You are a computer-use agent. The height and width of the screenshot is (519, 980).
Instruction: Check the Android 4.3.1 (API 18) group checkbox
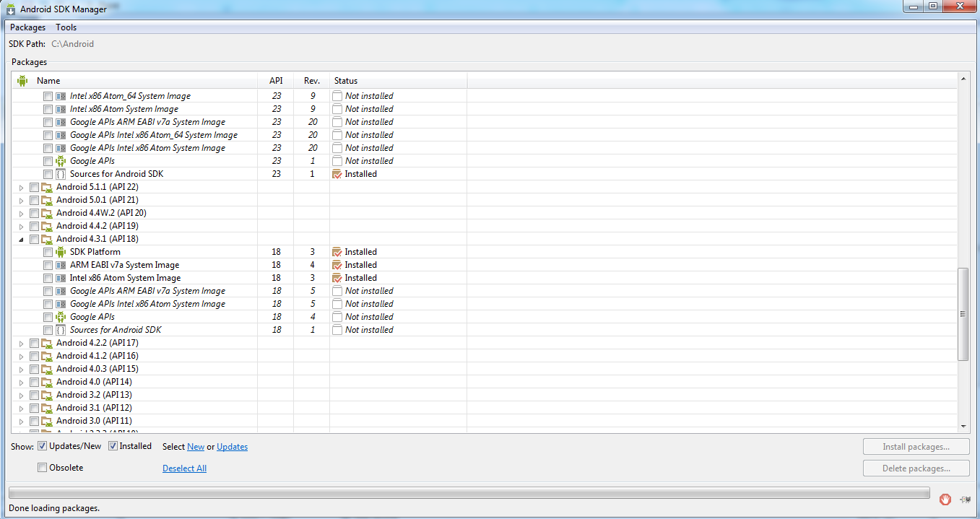click(x=34, y=239)
